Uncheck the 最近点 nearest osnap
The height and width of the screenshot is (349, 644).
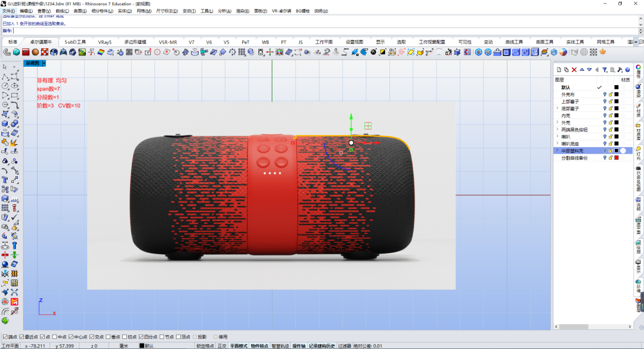(21, 336)
